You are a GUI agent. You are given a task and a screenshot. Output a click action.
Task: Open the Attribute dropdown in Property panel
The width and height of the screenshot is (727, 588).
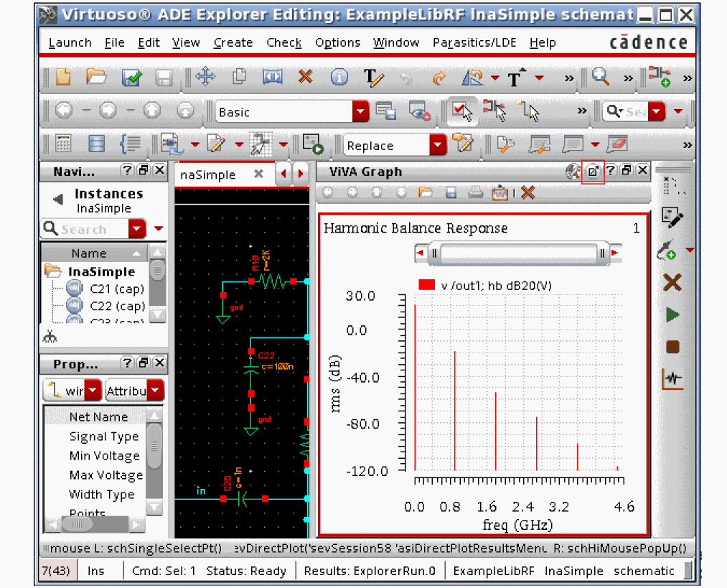click(154, 391)
